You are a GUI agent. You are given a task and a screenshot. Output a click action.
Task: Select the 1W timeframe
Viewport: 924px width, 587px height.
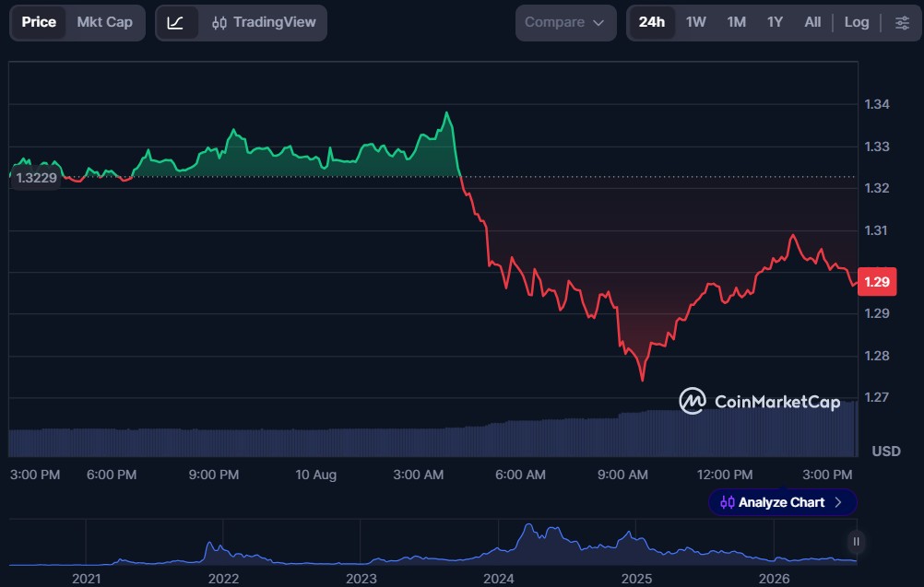click(696, 22)
